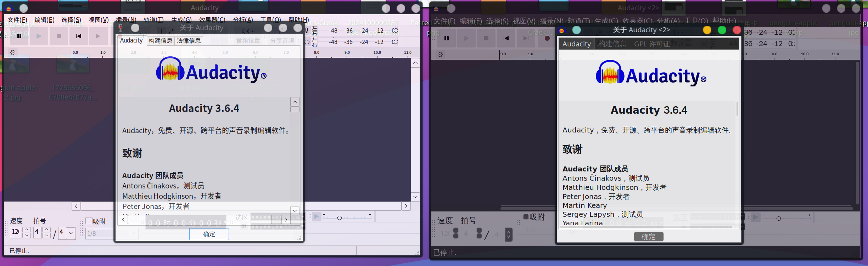This screenshot has width=868, height=266.
Task: Click the play-at-speed button in left Audacity window
Action: (x=317, y=216)
